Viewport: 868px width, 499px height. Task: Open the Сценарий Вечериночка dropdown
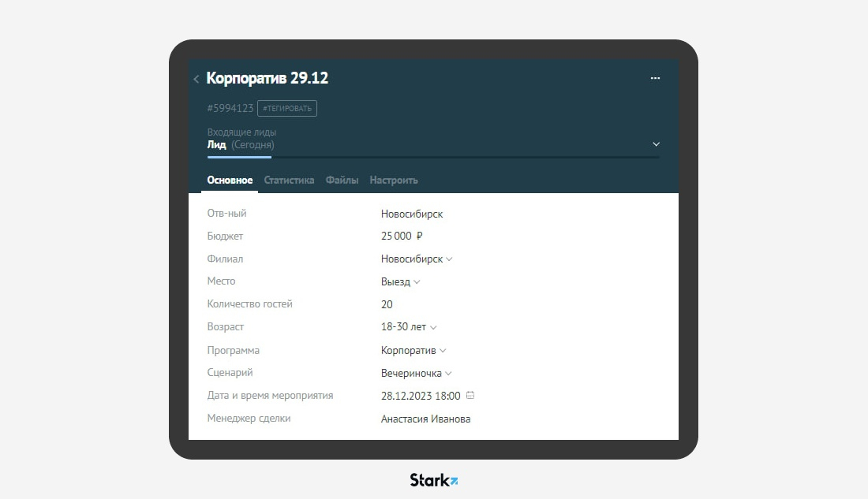click(x=417, y=374)
